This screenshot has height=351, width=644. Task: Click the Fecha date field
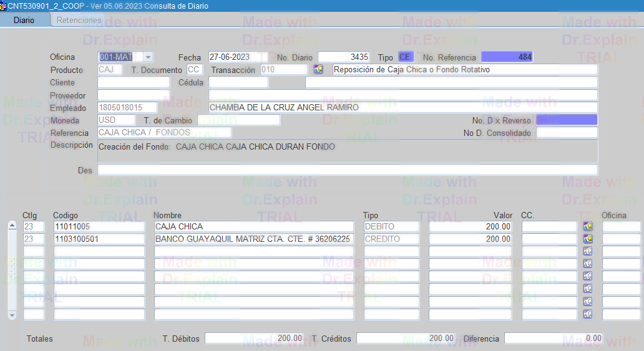pos(238,57)
